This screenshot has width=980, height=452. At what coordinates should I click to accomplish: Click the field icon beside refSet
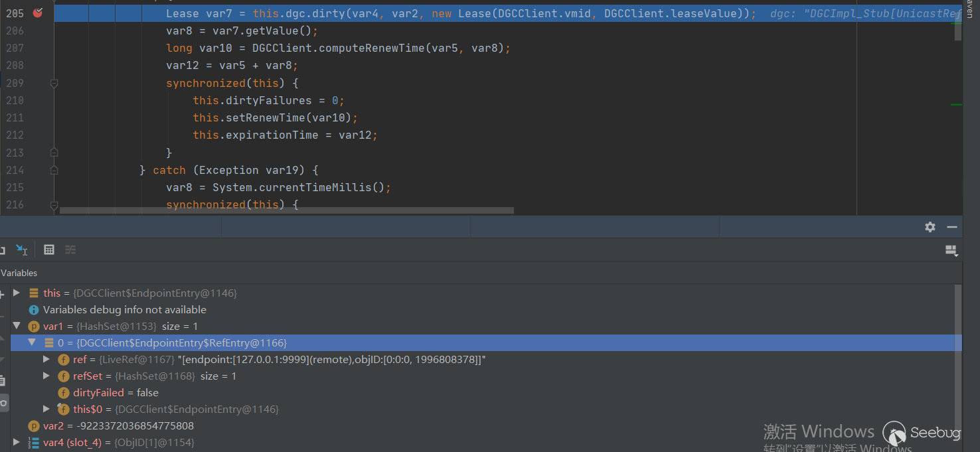64,376
